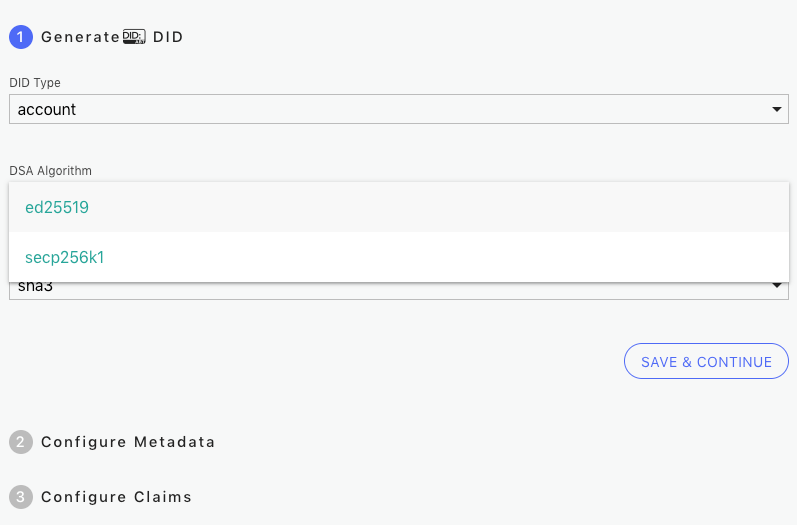Open the sha3 hash dropdown field

click(x=399, y=291)
